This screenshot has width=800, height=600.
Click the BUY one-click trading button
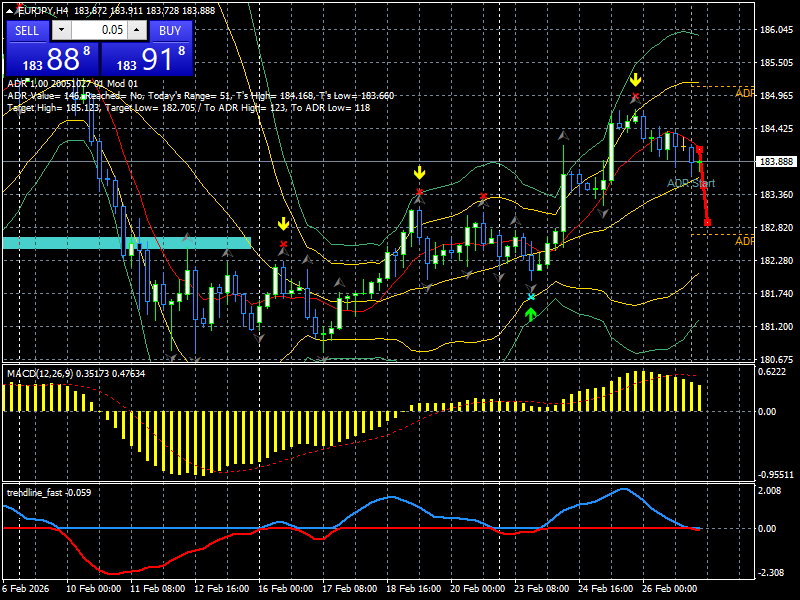coord(170,31)
